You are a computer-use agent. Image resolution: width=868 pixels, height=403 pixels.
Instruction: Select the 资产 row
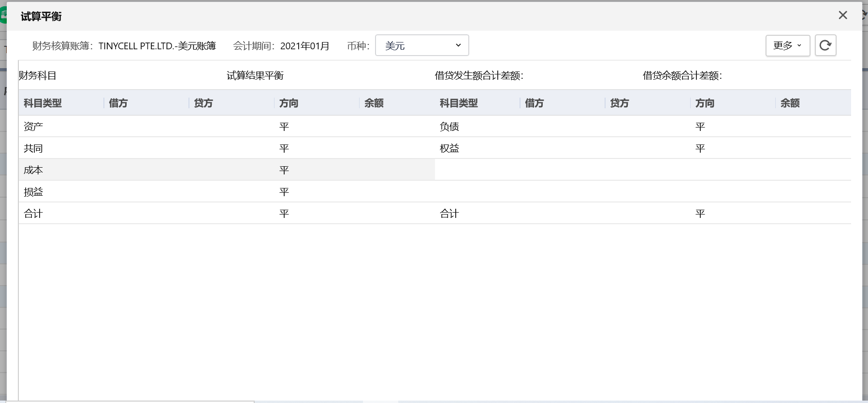click(x=33, y=127)
